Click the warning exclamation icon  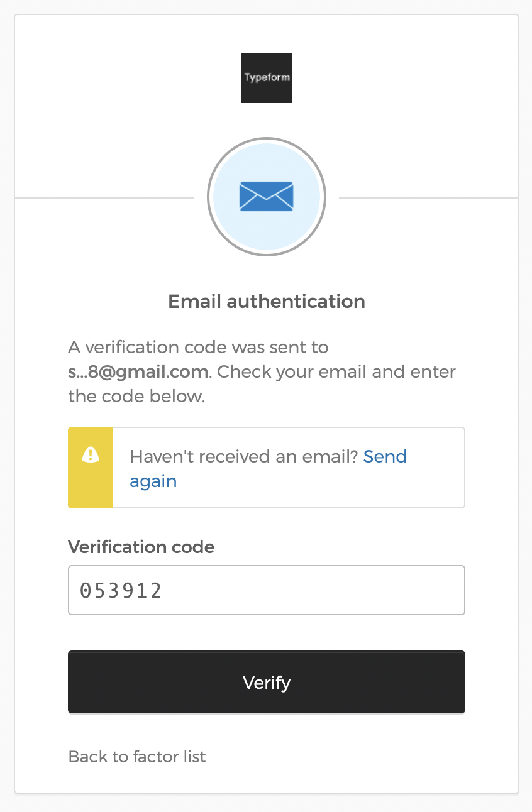pos(91,454)
